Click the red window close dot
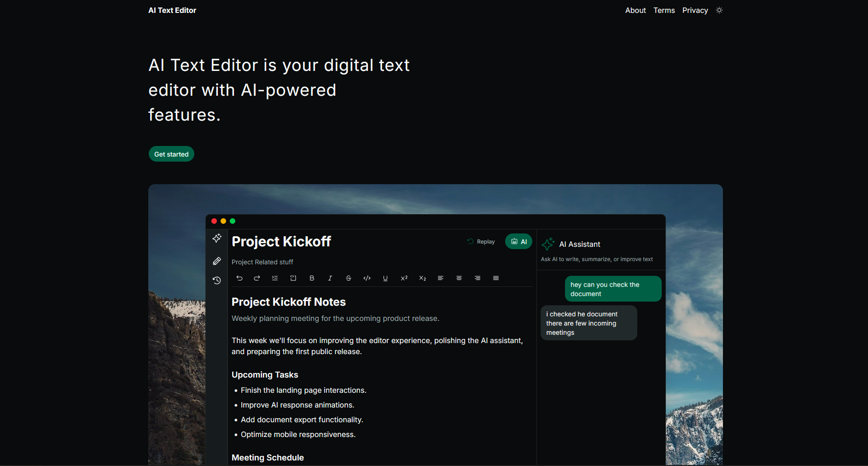This screenshot has height=466, width=868. [x=214, y=221]
